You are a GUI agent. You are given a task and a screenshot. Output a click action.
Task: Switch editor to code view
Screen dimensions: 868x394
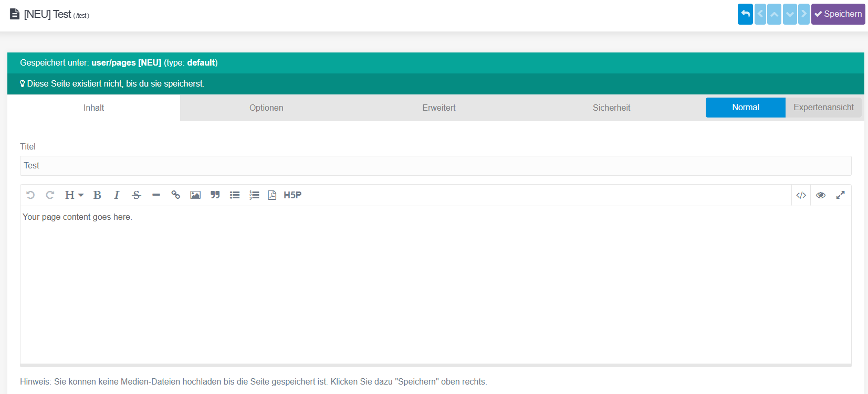click(x=801, y=195)
